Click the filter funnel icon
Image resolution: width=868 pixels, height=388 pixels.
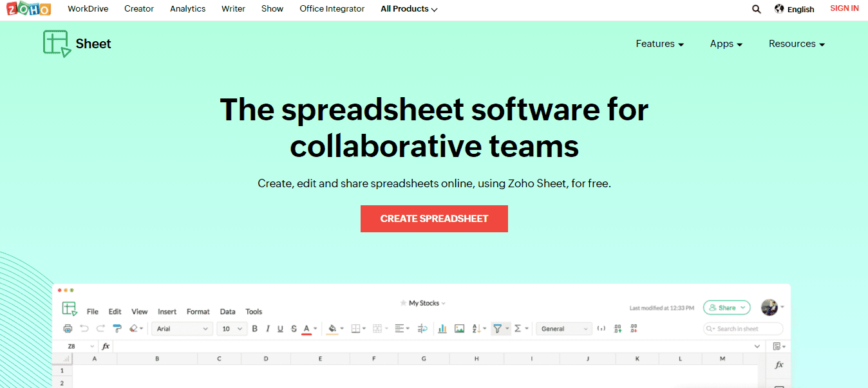tap(497, 329)
